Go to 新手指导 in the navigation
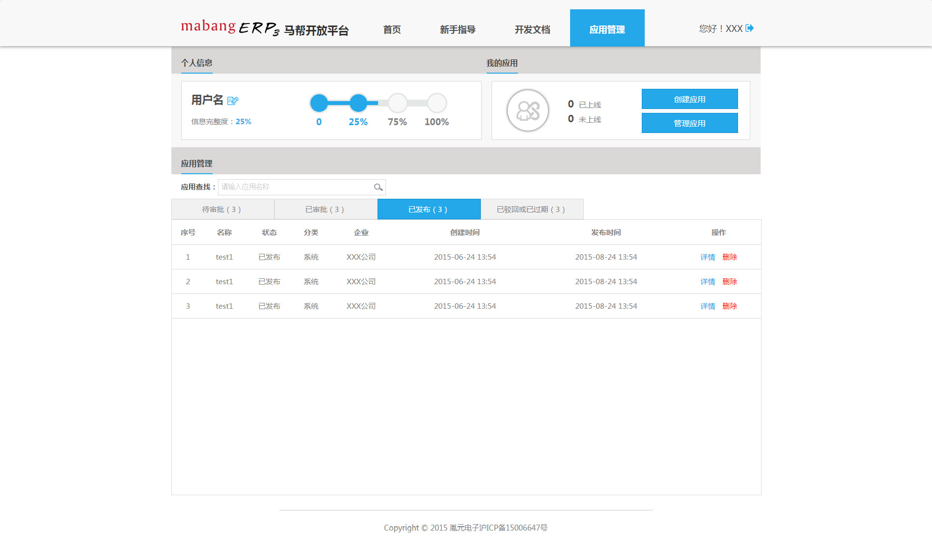 click(458, 29)
